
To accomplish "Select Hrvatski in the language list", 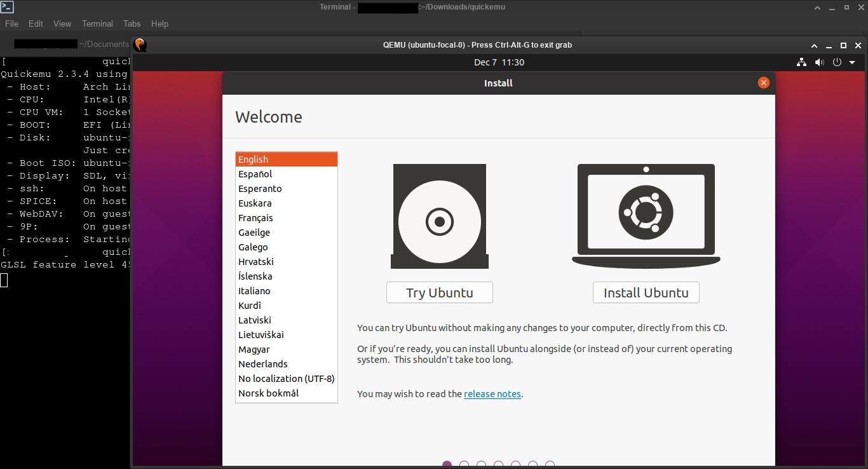I will [286, 262].
